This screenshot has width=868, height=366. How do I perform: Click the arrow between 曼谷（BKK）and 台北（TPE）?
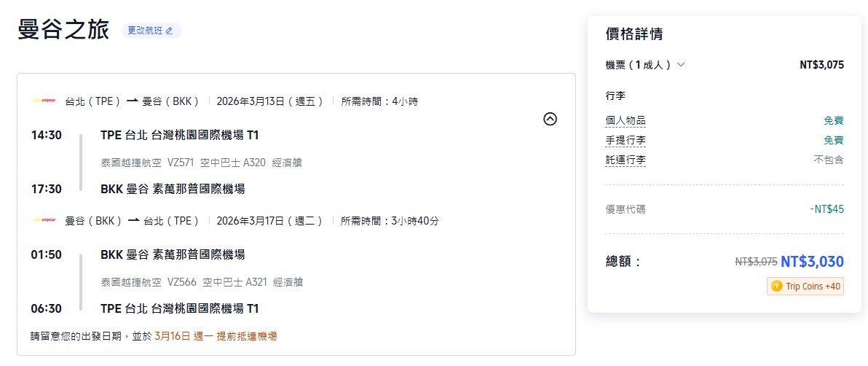tap(133, 220)
